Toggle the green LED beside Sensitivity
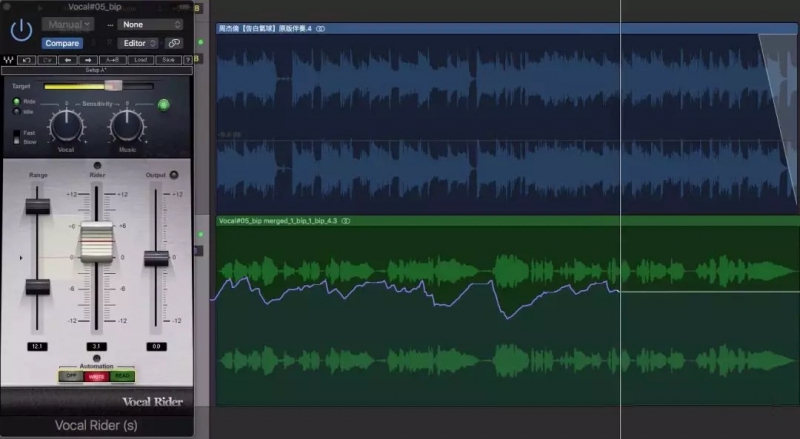The width and height of the screenshot is (800, 439). (x=164, y=105)
